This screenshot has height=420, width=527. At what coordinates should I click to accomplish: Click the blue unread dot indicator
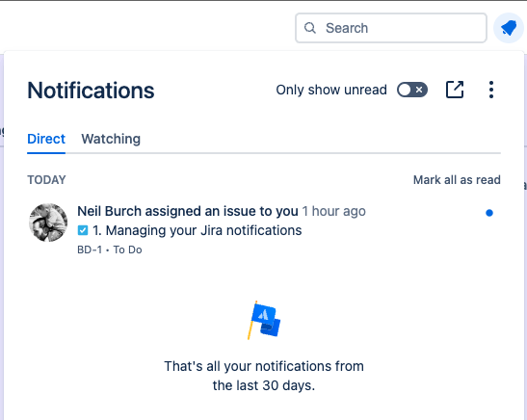pyautogui.click(x=489, y=213)
